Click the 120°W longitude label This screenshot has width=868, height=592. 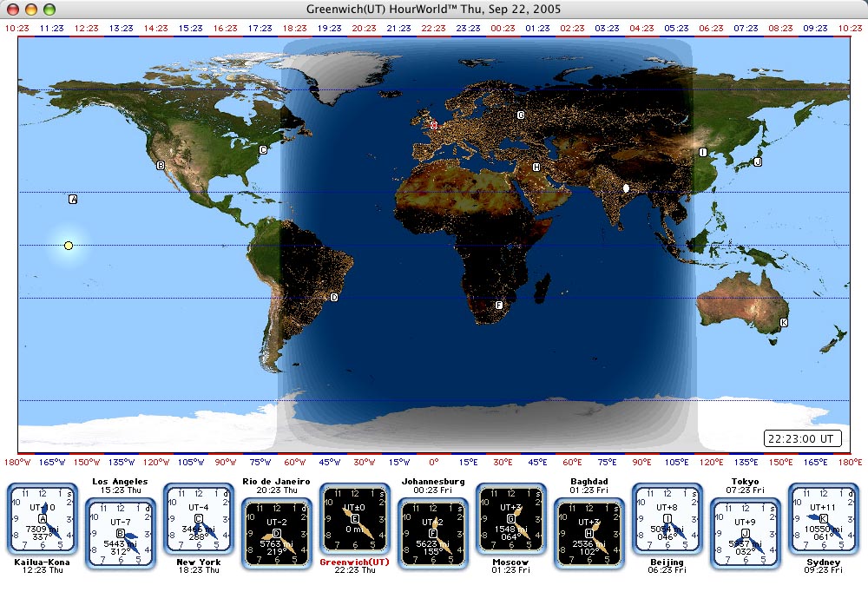[x=156, y=462]
